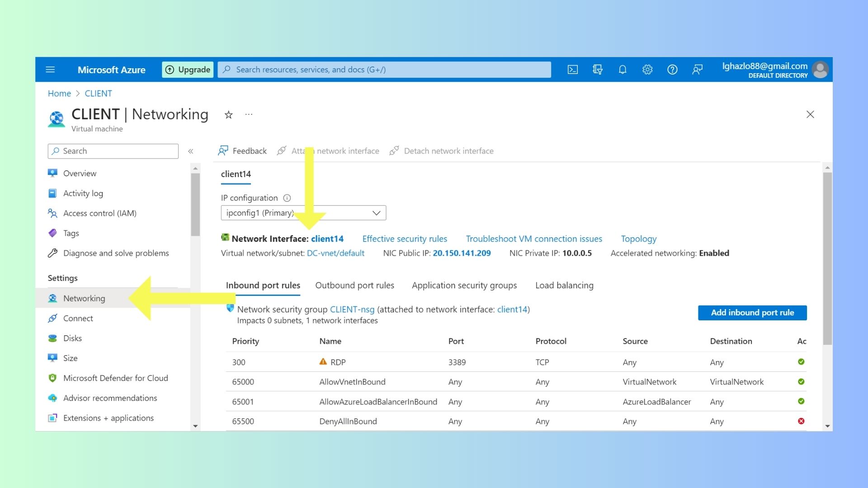Click the feedback icon in top bar
Image resolution: width=868 pixels, height=488 pixels.
tap(697, 70)
